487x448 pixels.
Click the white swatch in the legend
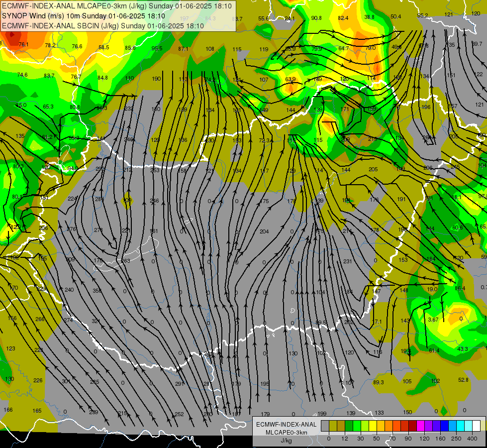coord(477,426)
